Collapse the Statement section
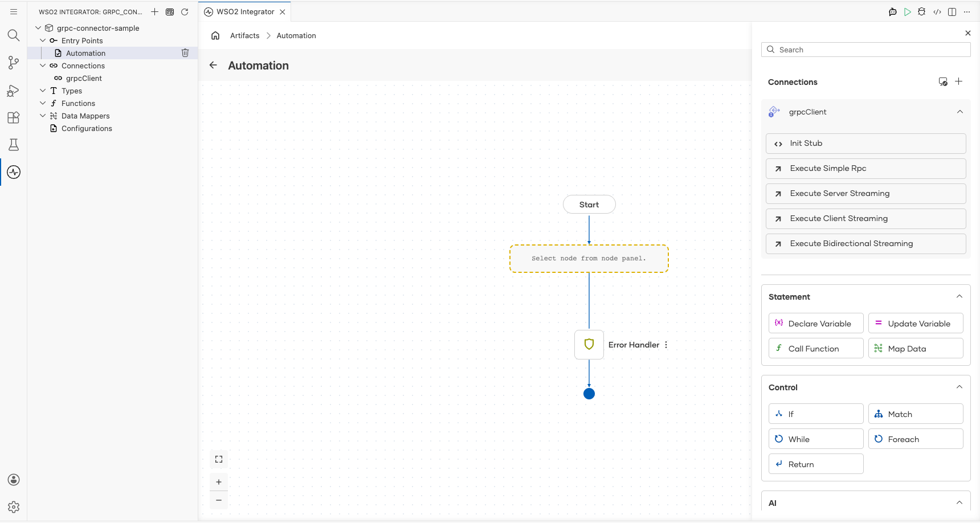 click(959, 296)
